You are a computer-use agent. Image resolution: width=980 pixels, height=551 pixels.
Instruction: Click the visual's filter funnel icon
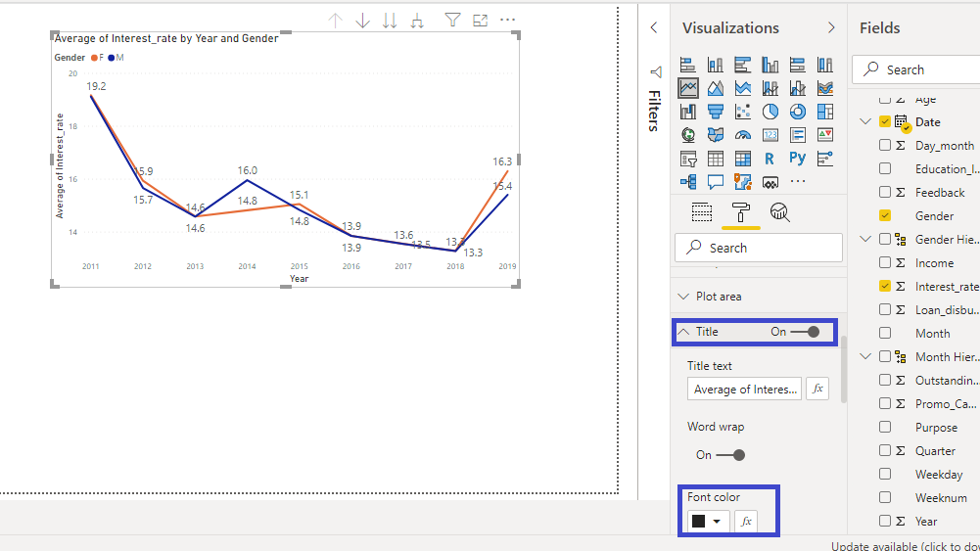coord(452,20)
